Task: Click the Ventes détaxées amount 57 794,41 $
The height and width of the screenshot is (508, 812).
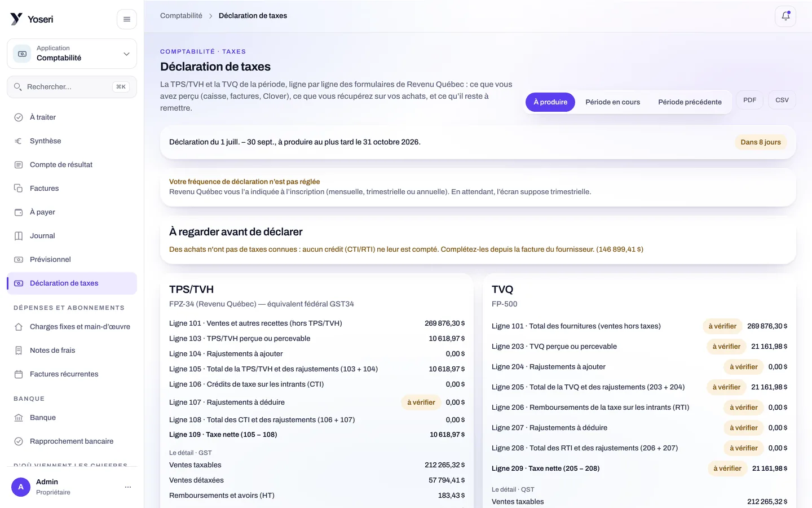Action: tap(447, 480)
